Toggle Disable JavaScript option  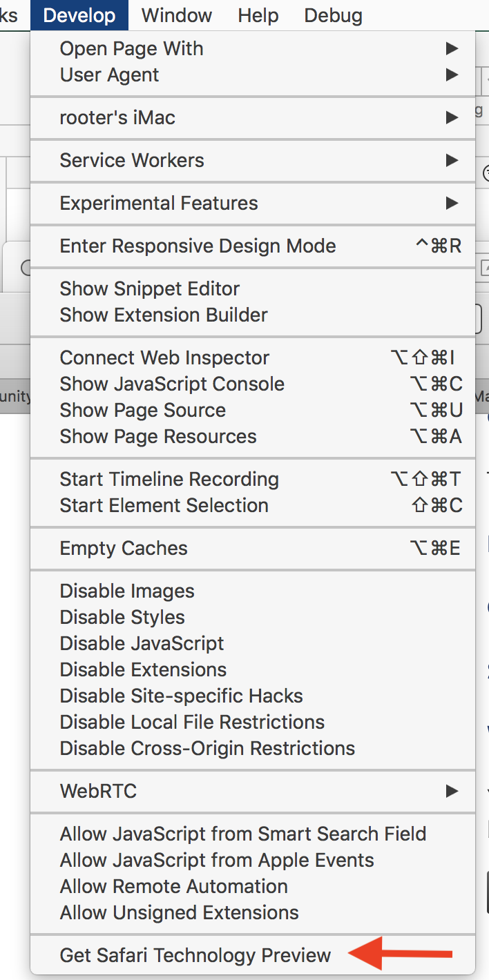[142, 644]
